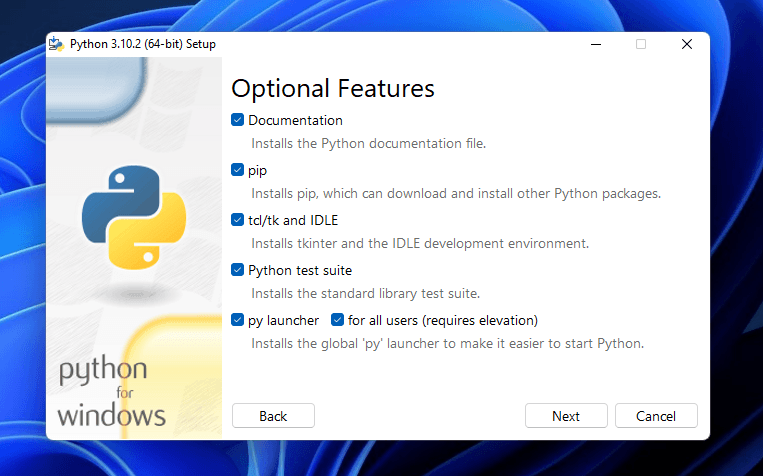This screenshot has width=763, height=476.
Task: Close the Python Setup window
Action: [687, 44]
